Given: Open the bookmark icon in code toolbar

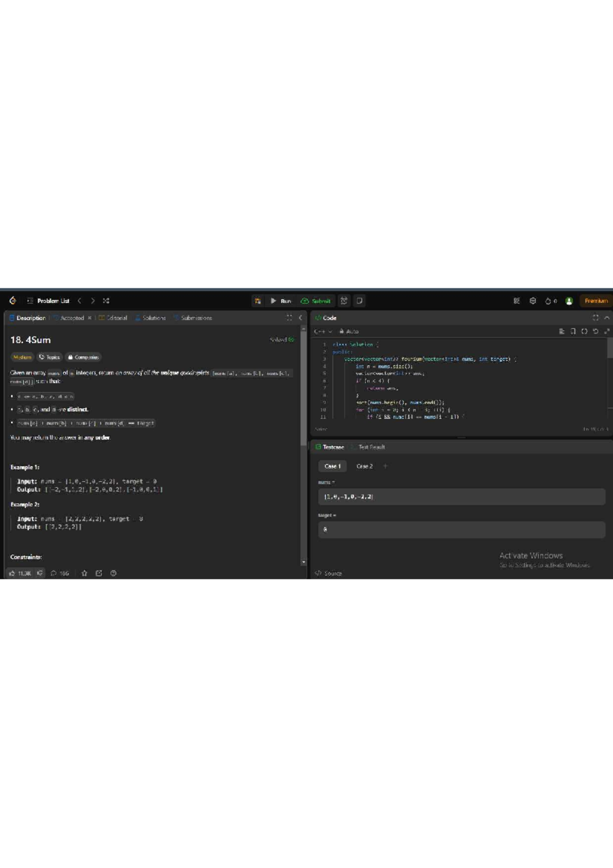Looking at the screenshot, I should pos(573,331).
